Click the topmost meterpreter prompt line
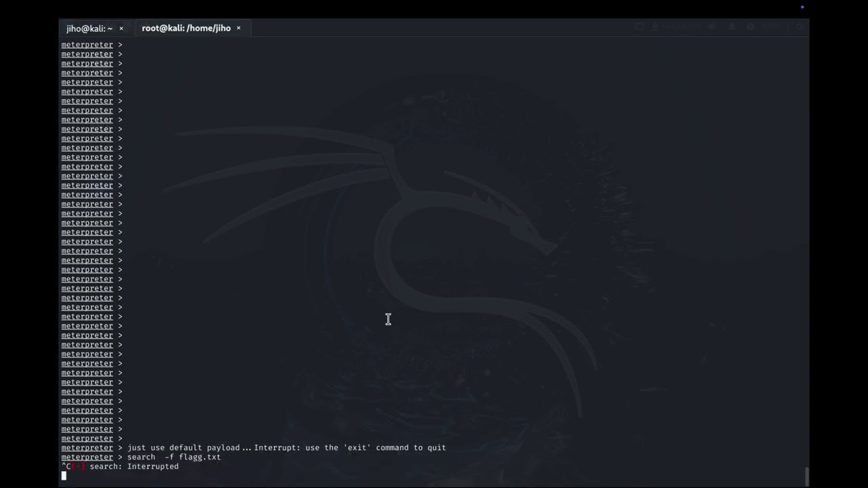This screenshot has width=868, height=488. tap(92, 45)
